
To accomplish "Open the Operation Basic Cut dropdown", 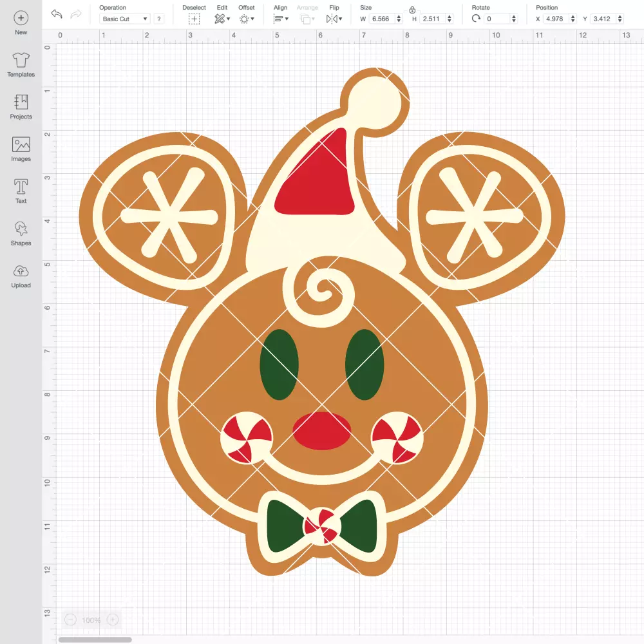I will coord(125,19).
